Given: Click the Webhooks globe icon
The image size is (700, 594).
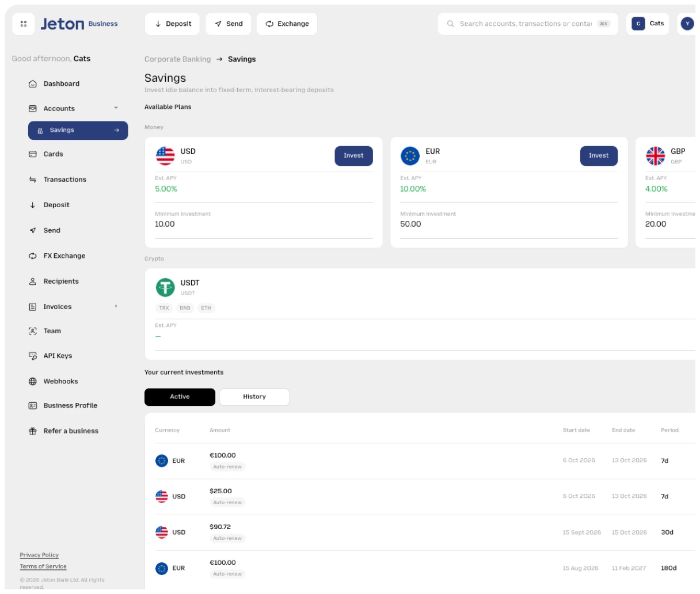Looking at the screenshot, I should pos(33,382).
